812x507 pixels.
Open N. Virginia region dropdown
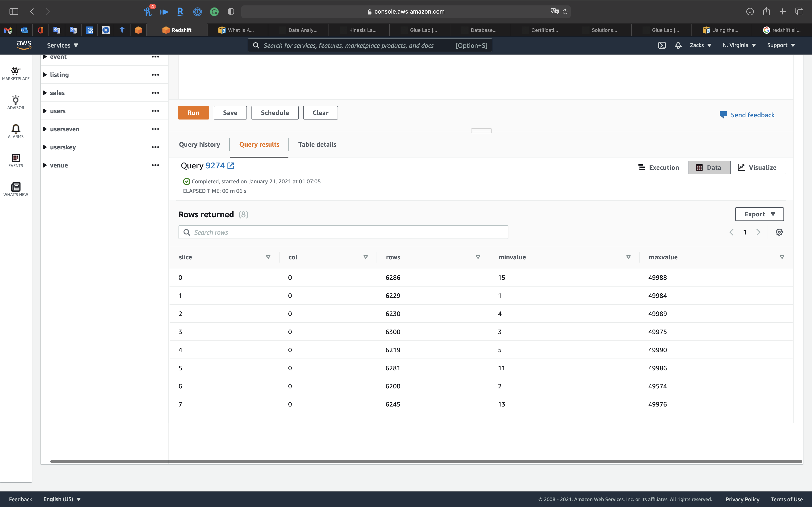pos(739,45)
